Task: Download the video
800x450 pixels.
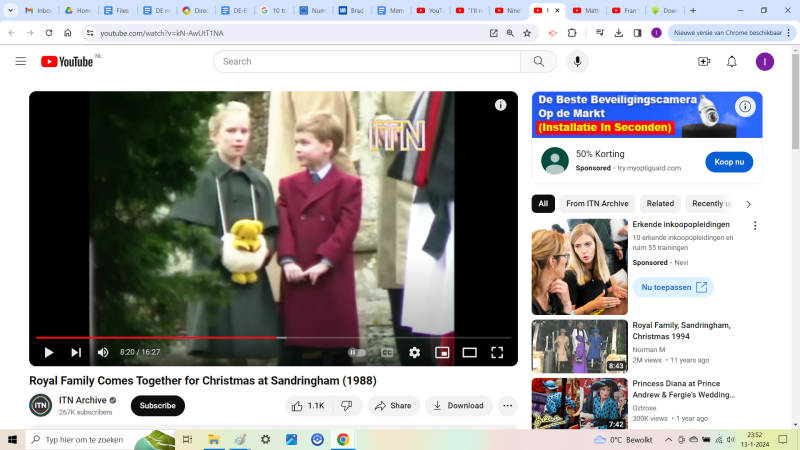Action: (459, 406)
